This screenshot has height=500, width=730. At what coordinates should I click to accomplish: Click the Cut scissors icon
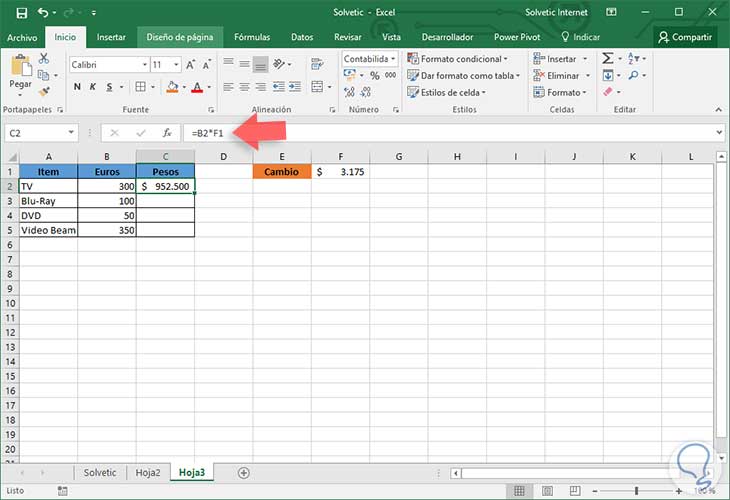[44, 58]
